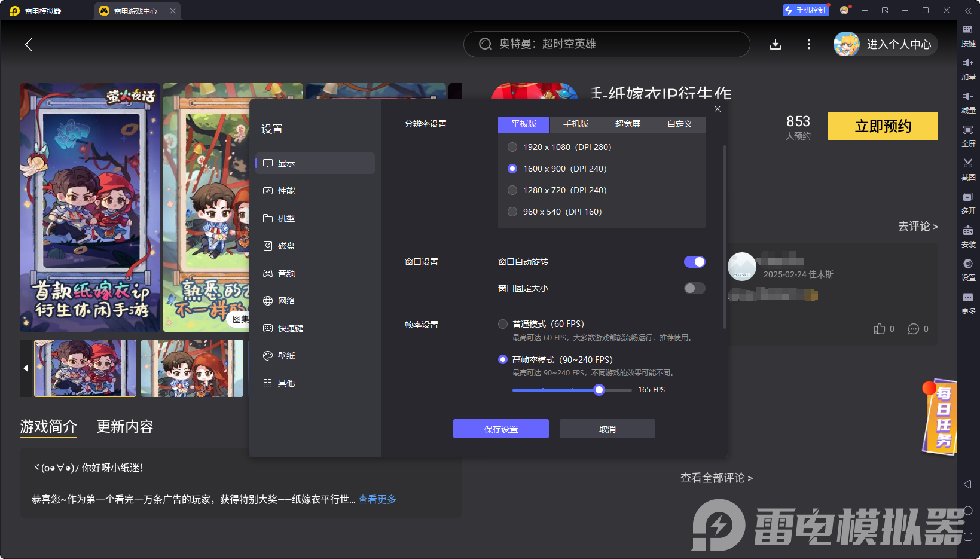The width and height of the screenshot is (980, 559).
Task: Open 网络 settings category
Action: [315, 301]
